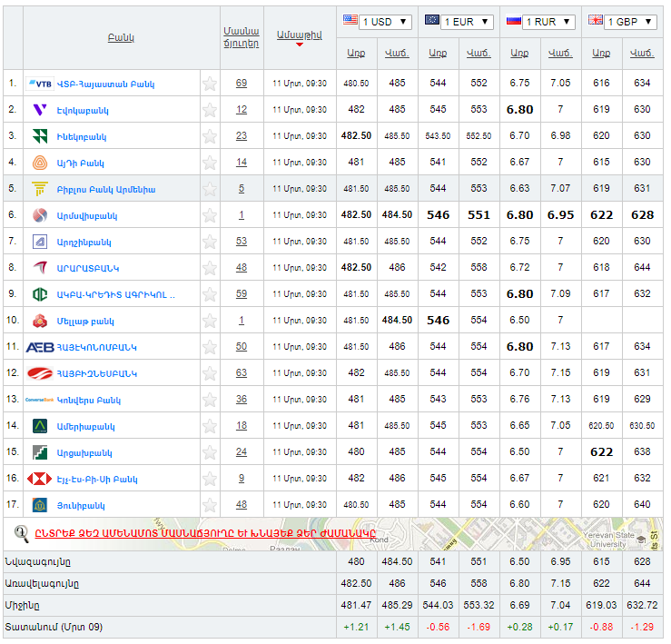Image resolution: width=671 pixels, height=644 pixels.
Task: Open branches count 69 link for VTB
Action: [x=241, y=84]
